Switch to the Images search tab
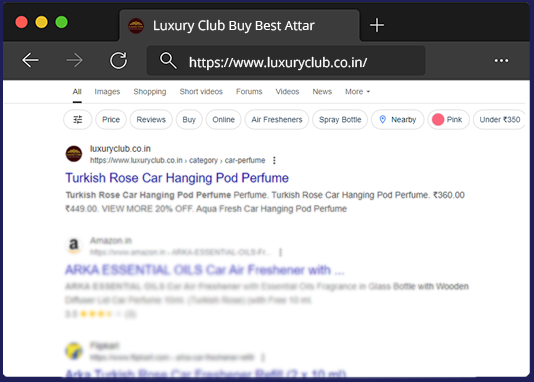Image resolution: width=534 pixels, height=382 pixels. pos(107,92)
